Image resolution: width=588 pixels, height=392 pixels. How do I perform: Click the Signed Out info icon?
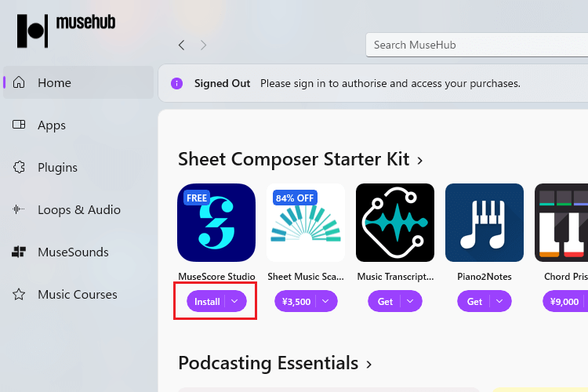pos(177,83)
